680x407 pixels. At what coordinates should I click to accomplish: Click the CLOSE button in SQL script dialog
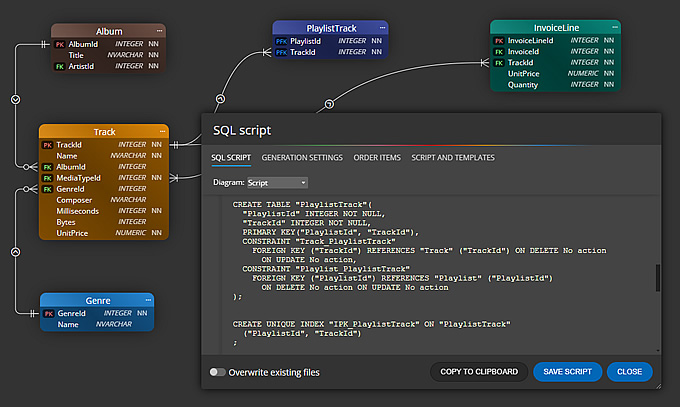(629, 372)
